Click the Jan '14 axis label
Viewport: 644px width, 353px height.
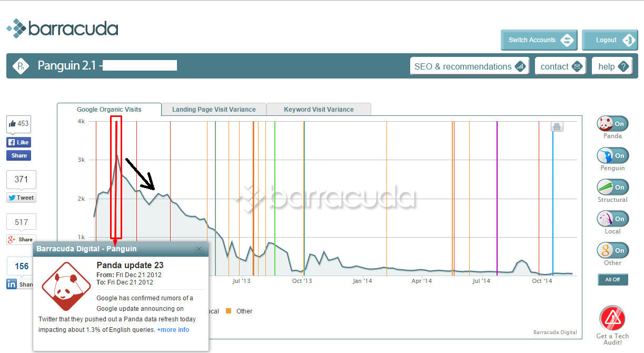(x=362, y=281)
